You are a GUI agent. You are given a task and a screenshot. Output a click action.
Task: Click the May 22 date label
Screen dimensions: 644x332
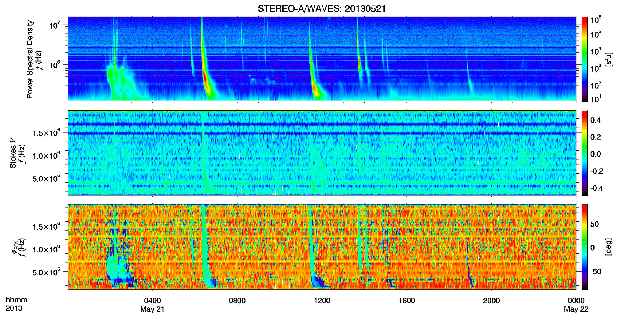click(576, 309)
